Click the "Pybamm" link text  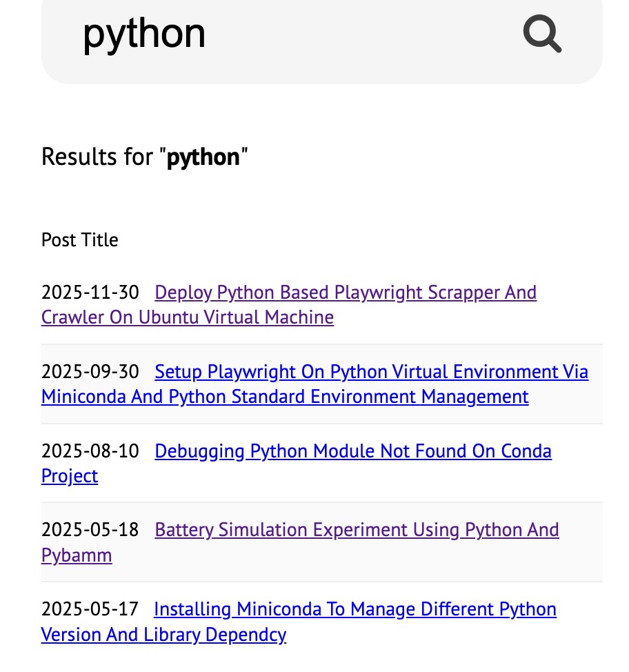77,555
